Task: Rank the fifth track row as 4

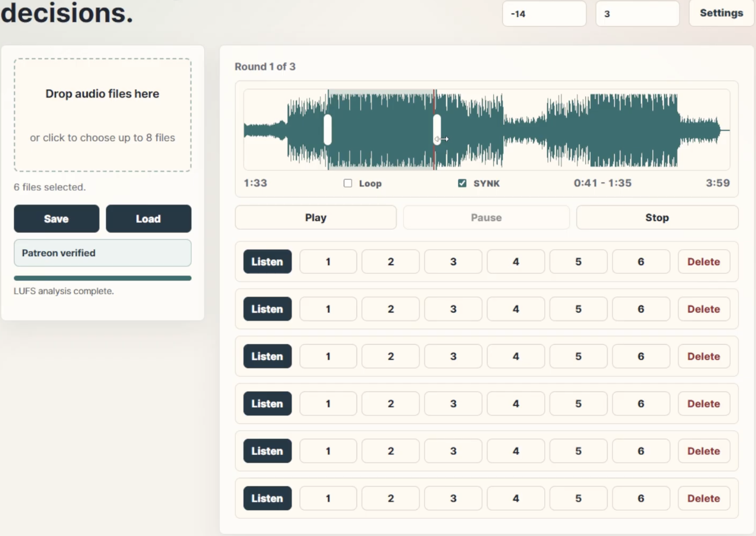Action: pos(516,451)
